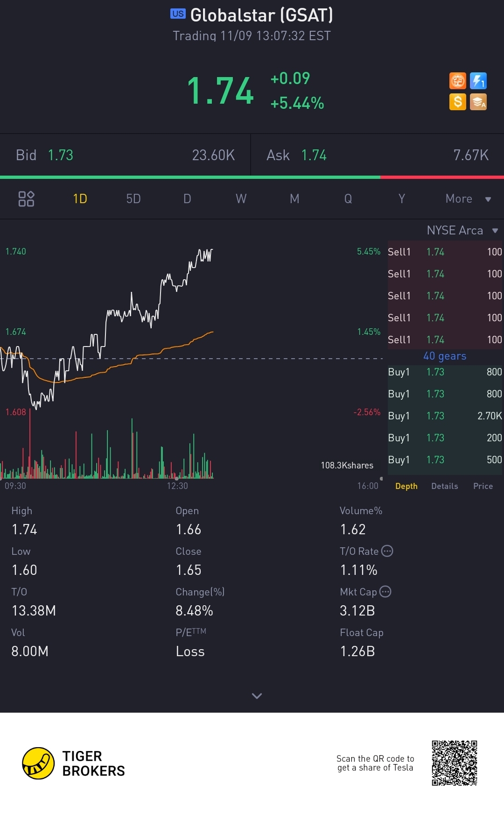Expand the More chart periods dropdown
Screen dimensions: 504x814
[468, 199]
